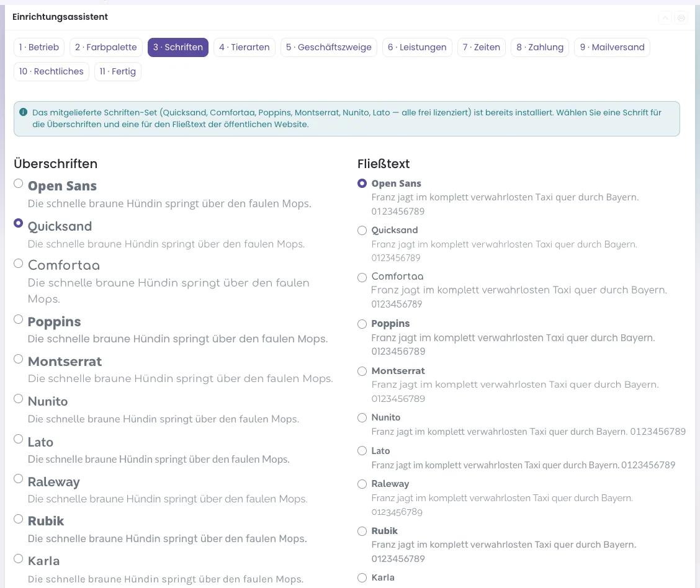700x588 pixels.
Task: Click the Einrichtungsassistent panel title
Action: click(60, 17)
